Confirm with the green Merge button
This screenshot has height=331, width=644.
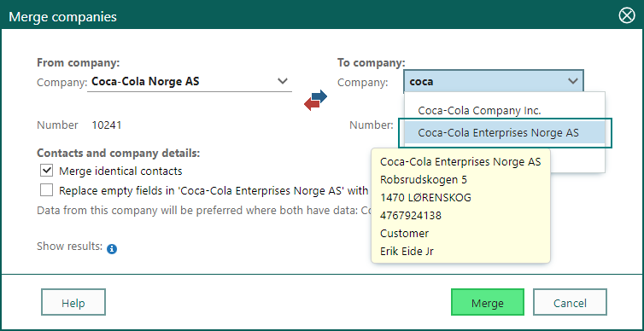488,302
